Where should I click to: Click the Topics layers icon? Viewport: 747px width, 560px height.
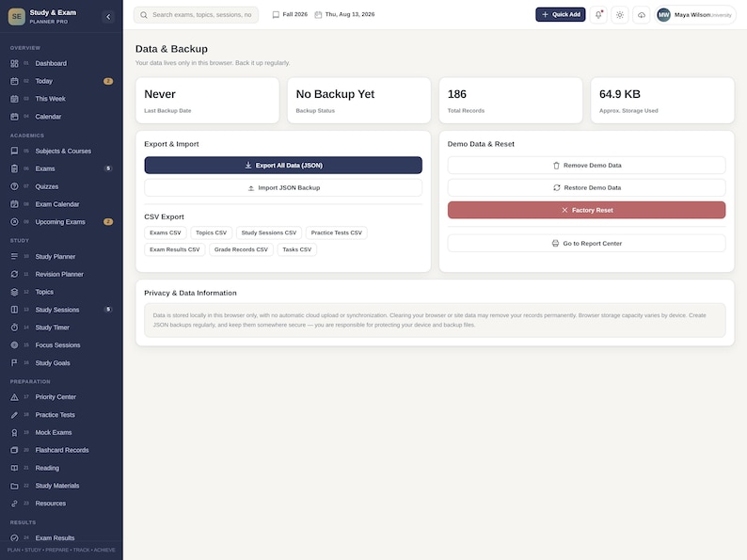[14, 292]
